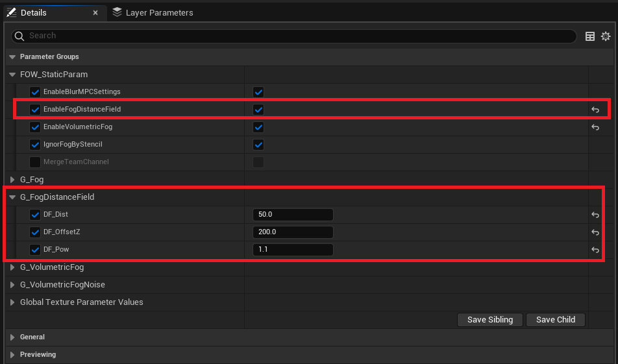Click the DF_Dist value field
618x364 pixels.
(x=293, y=214)
